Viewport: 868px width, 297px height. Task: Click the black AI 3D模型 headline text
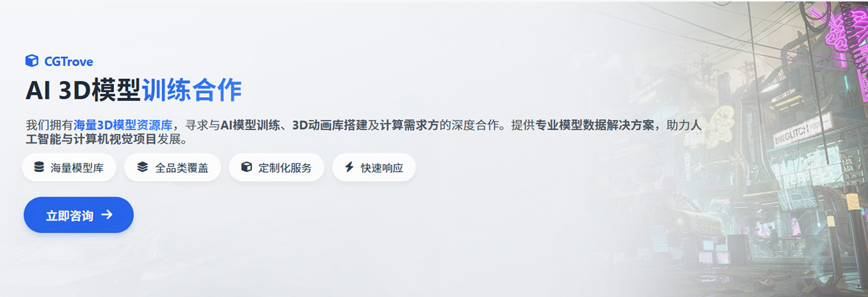(83, 90)
